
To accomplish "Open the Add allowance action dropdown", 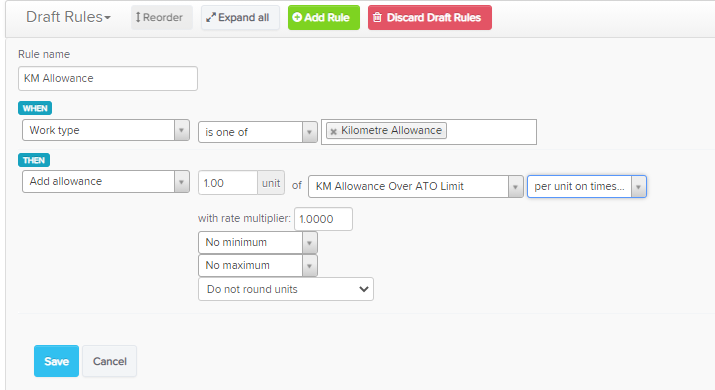I will click(106, 182).
